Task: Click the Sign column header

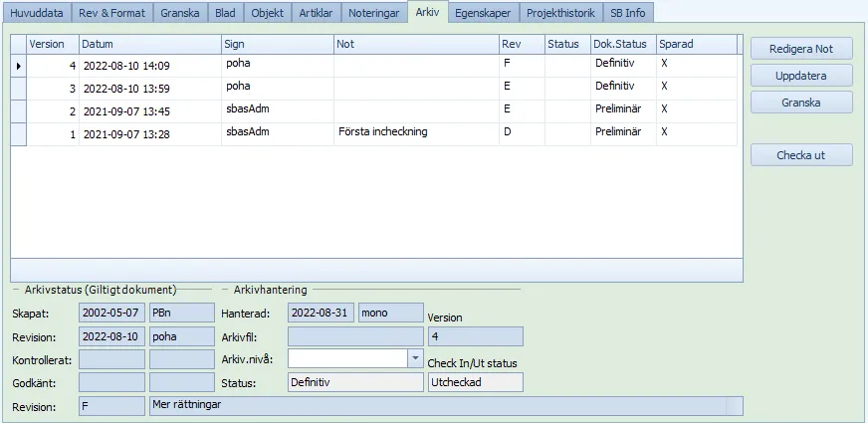Action: click(x=278, y=45)
